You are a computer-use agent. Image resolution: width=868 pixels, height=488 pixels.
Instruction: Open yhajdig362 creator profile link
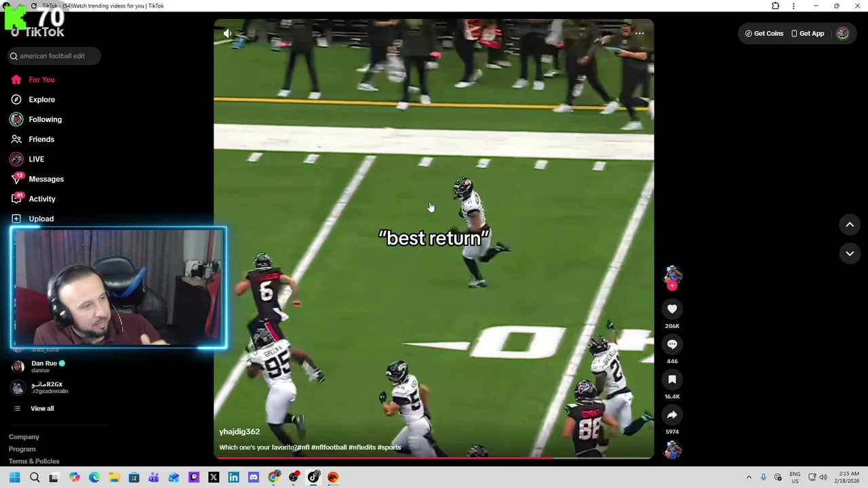click(239, 432)
